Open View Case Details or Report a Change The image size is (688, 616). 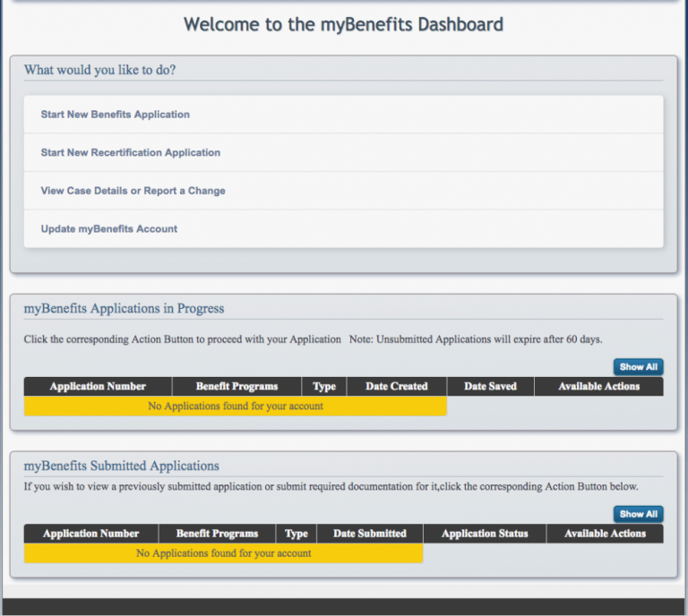(x=133, y=191)
